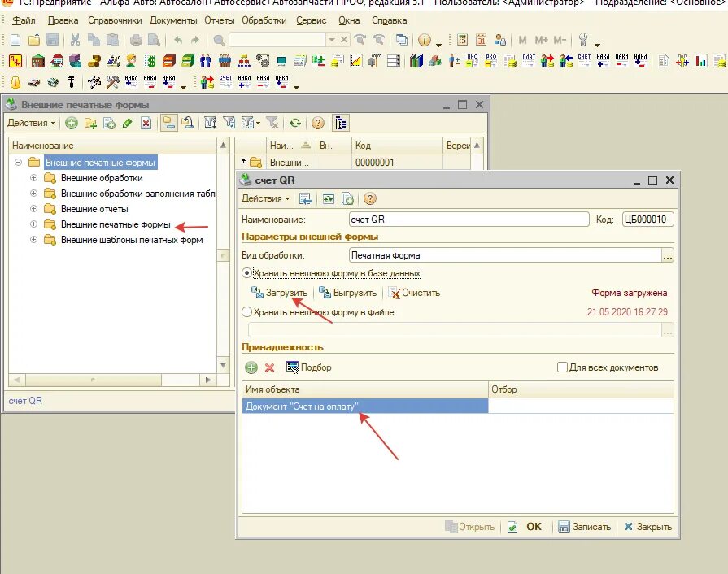This screenshot has width=728, height=574.
Task: Open the Отчеты menu
Action: (x=219, y=20)
